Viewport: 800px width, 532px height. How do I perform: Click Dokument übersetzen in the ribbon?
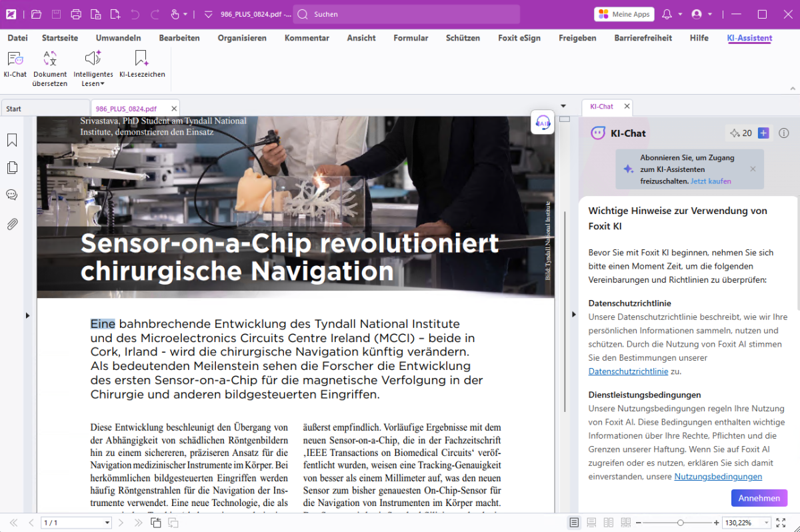click(x=50, y=69)
